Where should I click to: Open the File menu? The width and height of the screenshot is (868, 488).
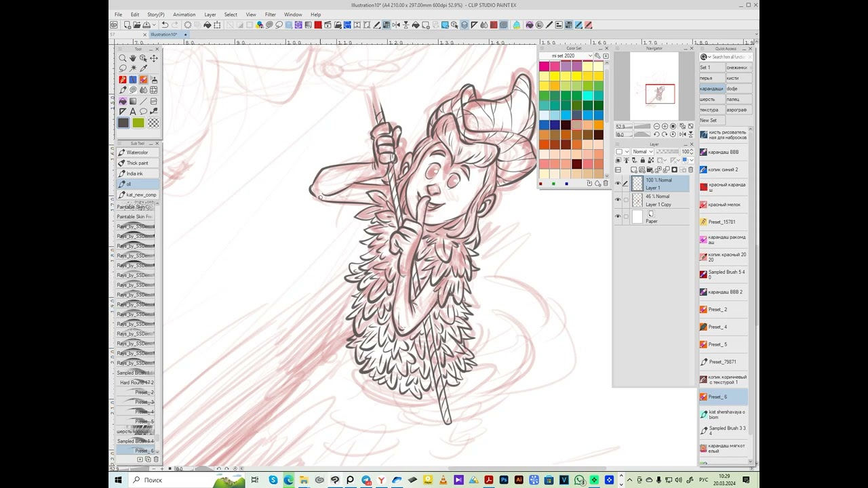[x=118, y=14]
